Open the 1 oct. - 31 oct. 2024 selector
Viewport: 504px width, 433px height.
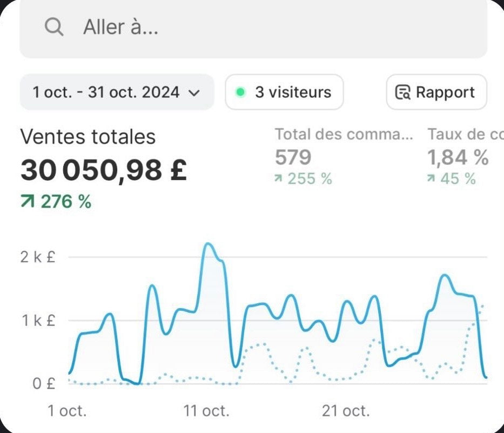point(117,92)
